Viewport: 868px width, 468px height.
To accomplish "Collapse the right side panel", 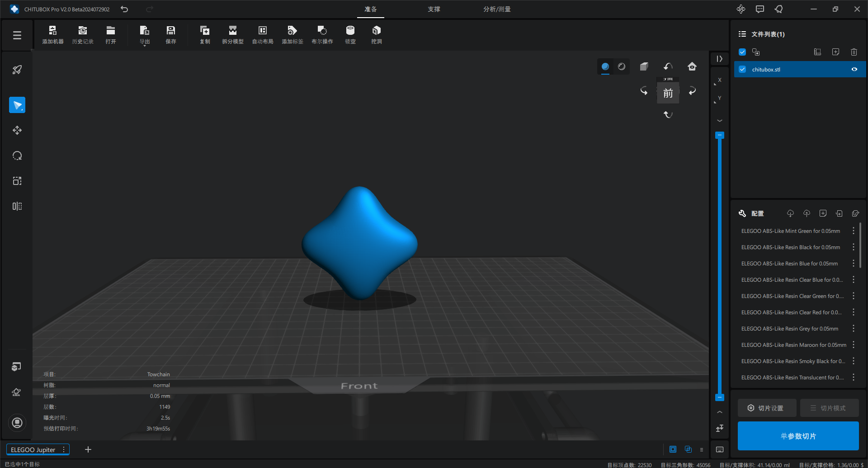I will [x=719, y=59].
